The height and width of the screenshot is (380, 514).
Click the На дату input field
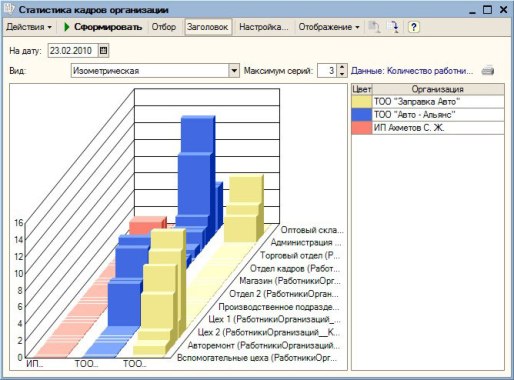click(73, 51)
